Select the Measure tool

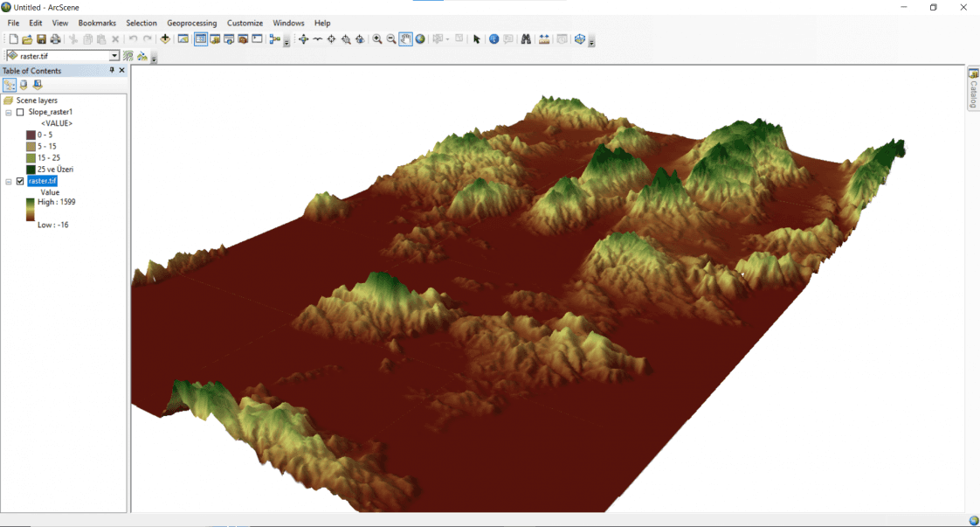click(544, 39)
